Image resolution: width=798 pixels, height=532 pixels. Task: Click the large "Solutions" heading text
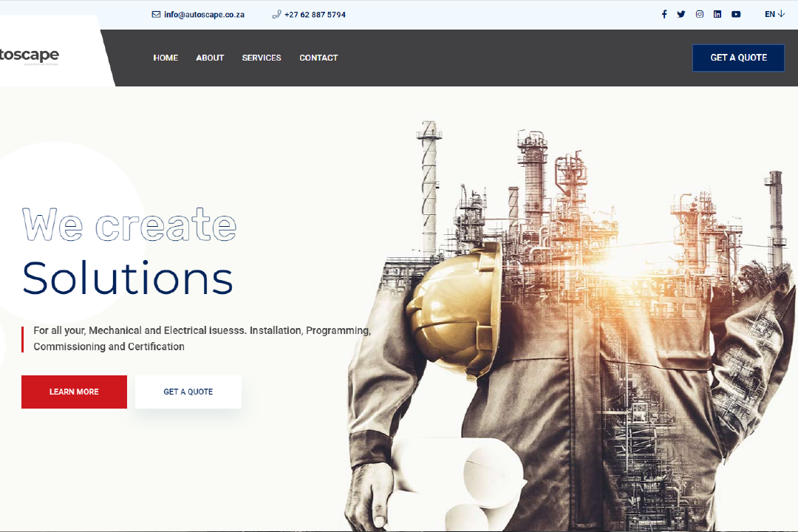click(128, 279)
